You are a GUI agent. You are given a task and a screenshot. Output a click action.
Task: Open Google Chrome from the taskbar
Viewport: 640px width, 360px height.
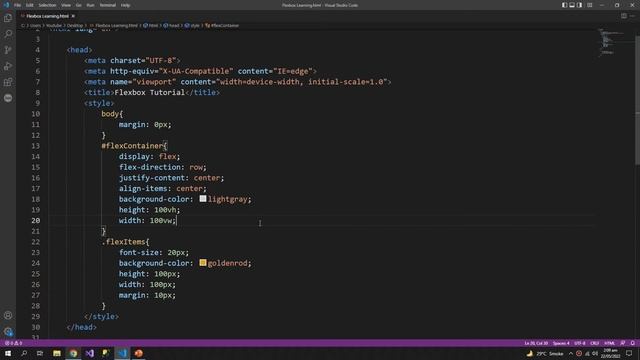point(73,353)
